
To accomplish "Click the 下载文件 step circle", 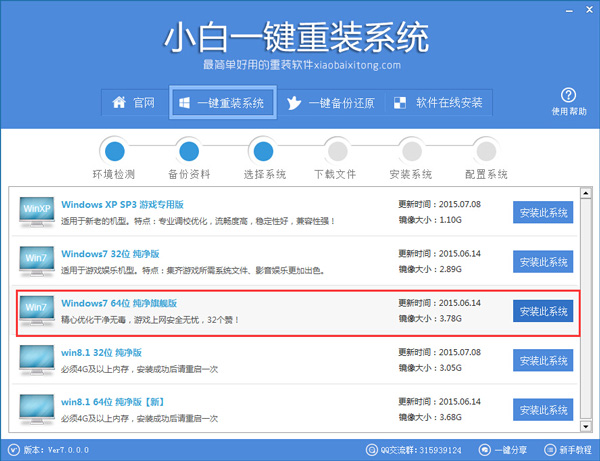I will point(335,152).
